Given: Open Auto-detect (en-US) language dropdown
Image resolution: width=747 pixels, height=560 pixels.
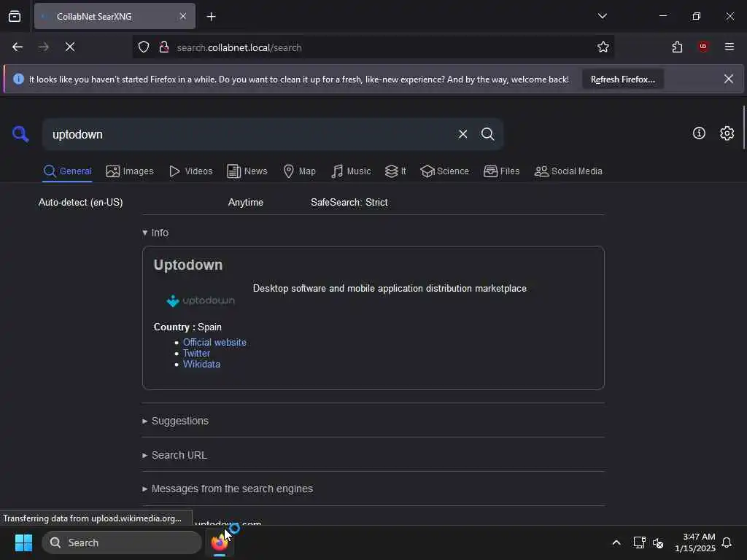Looking at the screenshot, I should pyautogui.click(x=80, y=203).
